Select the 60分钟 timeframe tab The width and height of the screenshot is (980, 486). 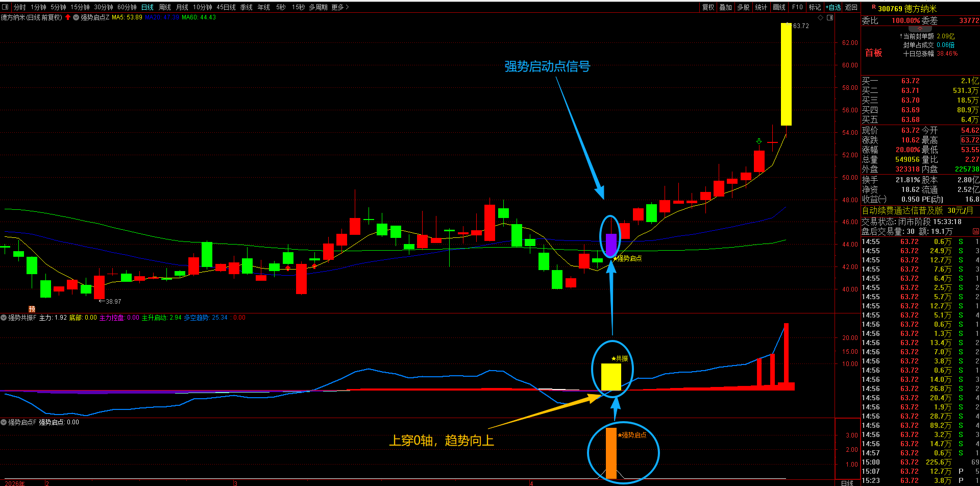click(x=127, y=7)
